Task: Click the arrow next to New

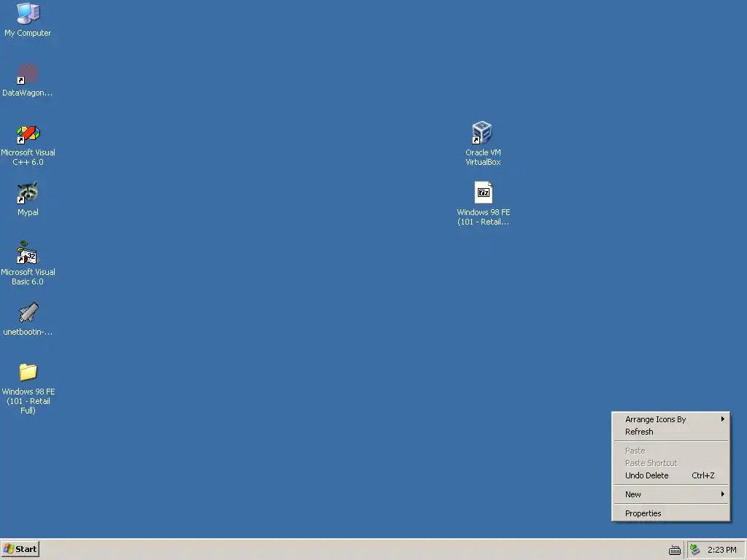Action: (x=722, y=494)
